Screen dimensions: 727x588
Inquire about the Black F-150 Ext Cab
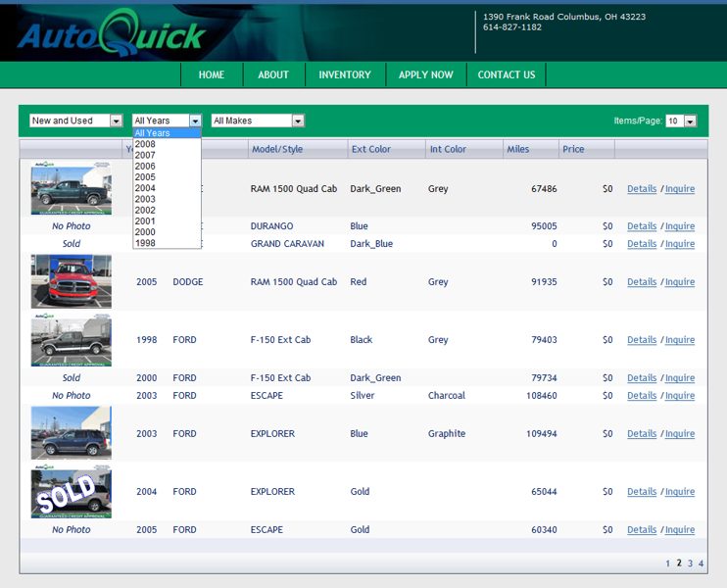(x=680, y=340)
